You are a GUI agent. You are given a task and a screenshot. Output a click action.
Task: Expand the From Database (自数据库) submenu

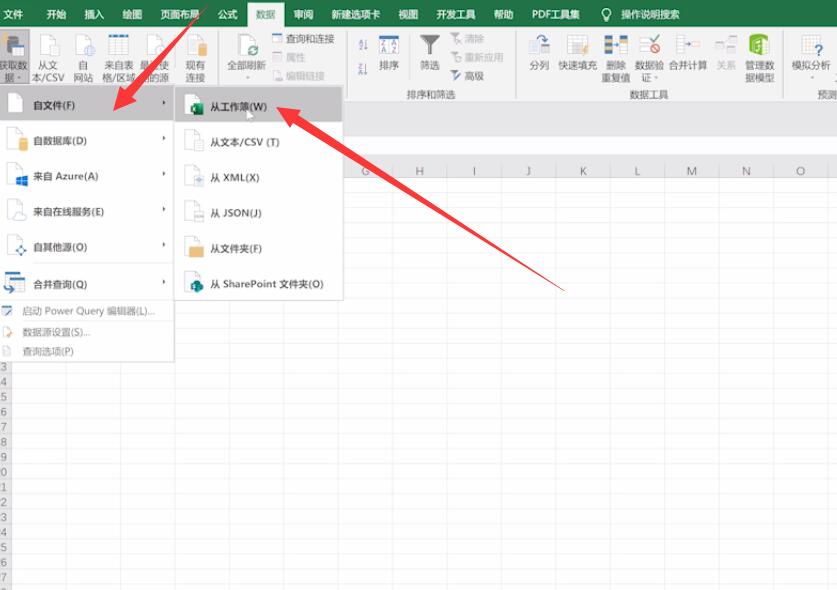click(x=87, y=140)
